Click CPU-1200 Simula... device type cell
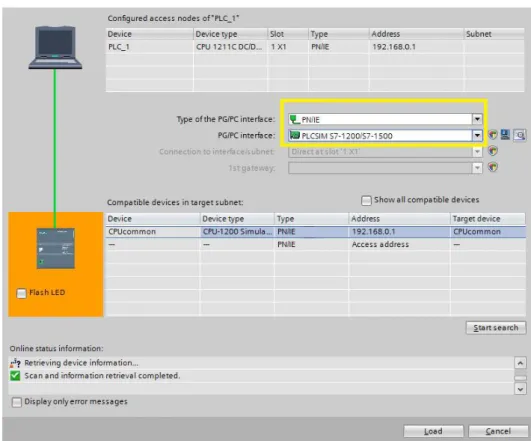The image size is (531, 441). (x=237, y=232)
